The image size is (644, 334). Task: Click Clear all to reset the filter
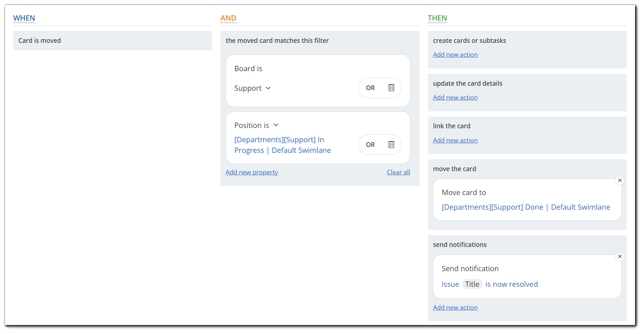tap(398, 172)
